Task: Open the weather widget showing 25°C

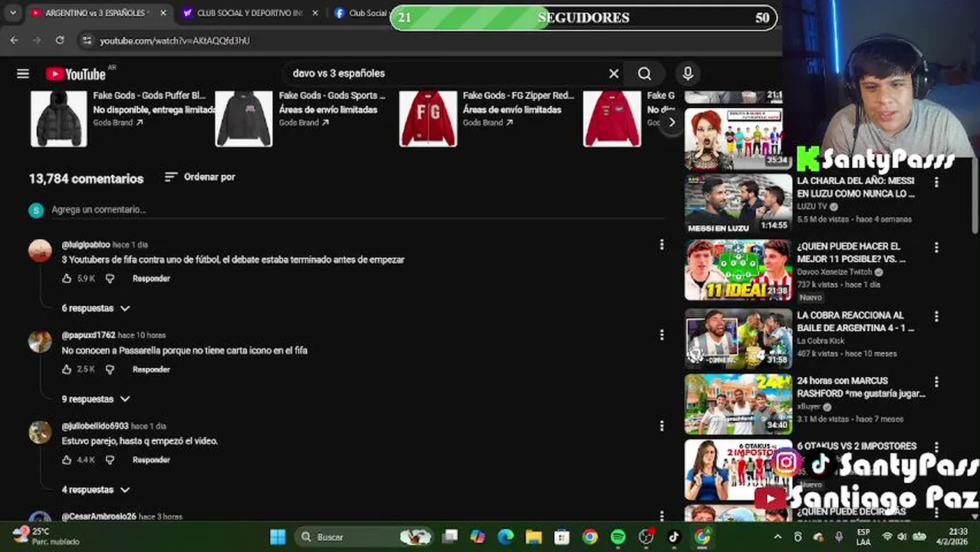Action: [x=46, y=536]
